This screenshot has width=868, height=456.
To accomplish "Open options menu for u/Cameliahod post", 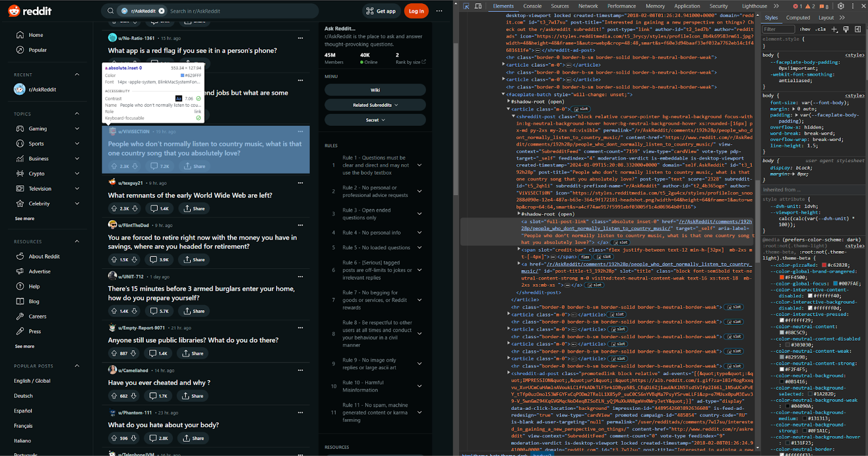I will (x=300, y=370).
